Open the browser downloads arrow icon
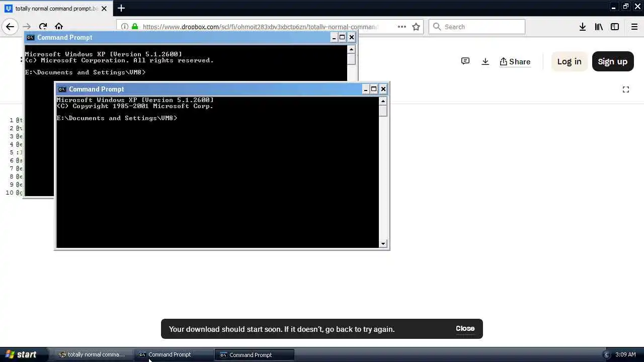The image size is (644, 362). point(583,27)
